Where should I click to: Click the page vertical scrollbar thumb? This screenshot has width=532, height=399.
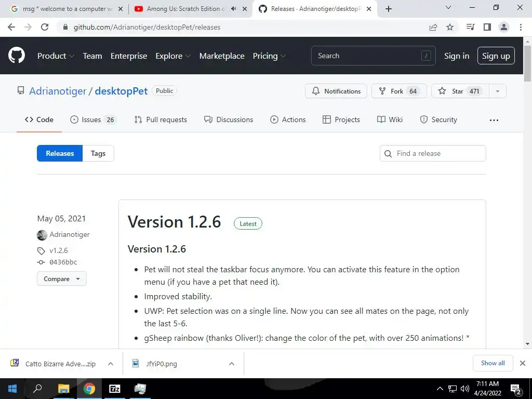pyautogui.click(x=527, y=63)
